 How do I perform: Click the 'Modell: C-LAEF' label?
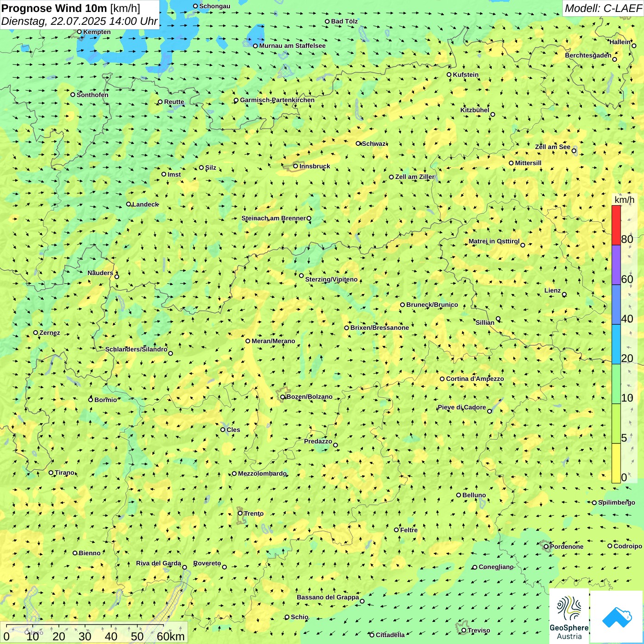[x=603, y=8]
